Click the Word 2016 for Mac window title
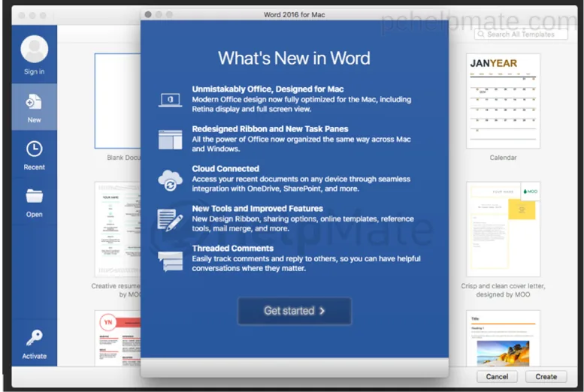584x392 pixels. (x=294, y=14)
